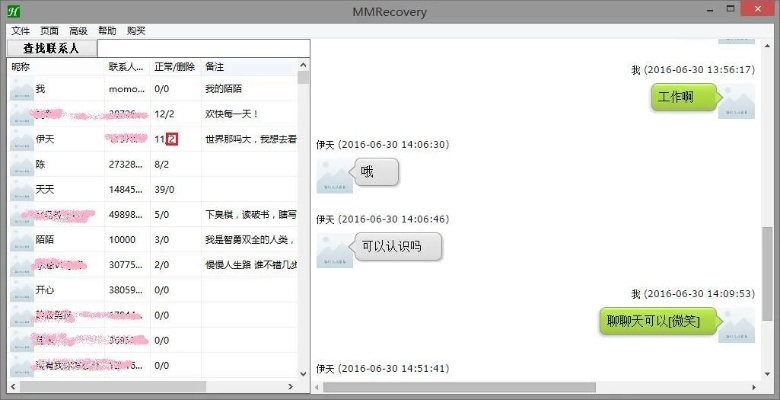Viewport: 780px width, 400px height.
Task: Select the 伊天 contact name
Action: click(x=45, y=139)
